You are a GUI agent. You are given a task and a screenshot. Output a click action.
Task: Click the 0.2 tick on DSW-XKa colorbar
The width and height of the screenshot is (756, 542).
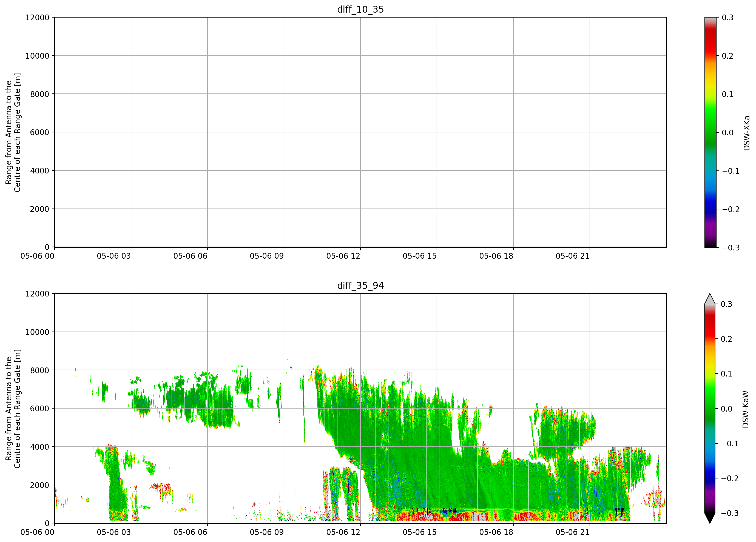click(x=728, y=56)
